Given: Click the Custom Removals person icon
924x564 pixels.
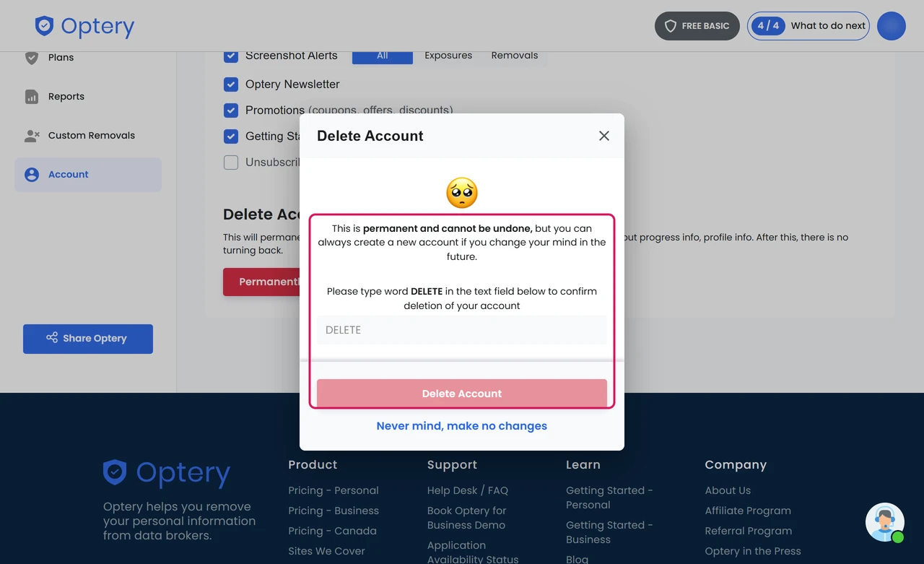Looking at the screenshot, I should pyautogui.click(x=32, y=136).
